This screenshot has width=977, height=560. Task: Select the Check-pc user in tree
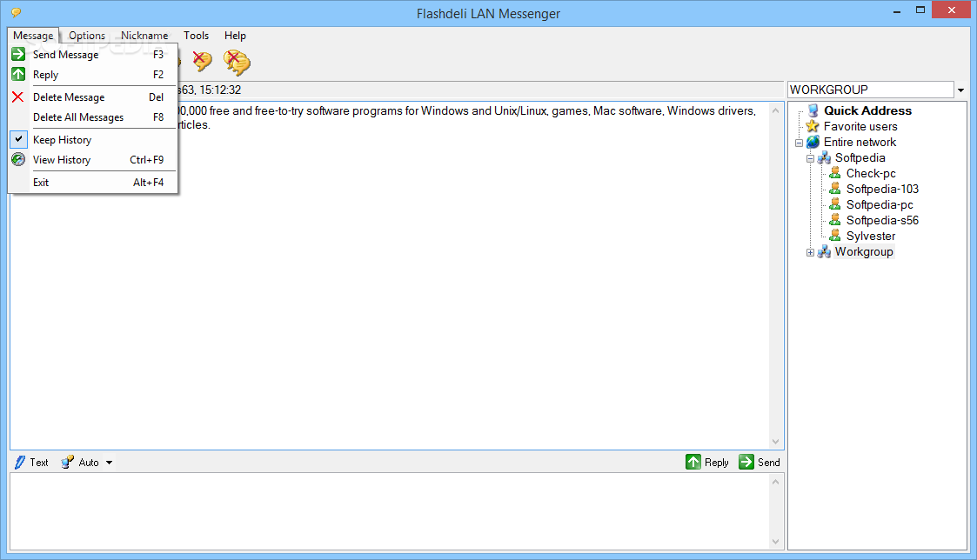(x=871, y=173)
